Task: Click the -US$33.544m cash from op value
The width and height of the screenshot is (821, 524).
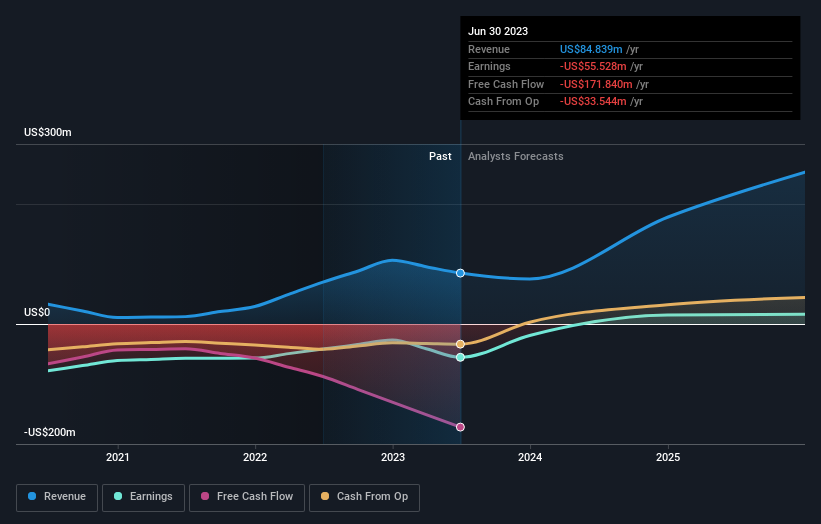Action: (x=593, y=102)
